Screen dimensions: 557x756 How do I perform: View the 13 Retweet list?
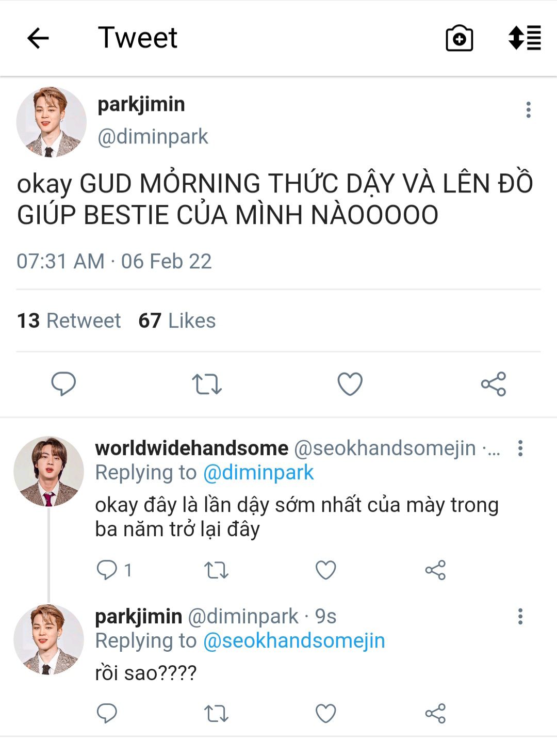(69, 320)
